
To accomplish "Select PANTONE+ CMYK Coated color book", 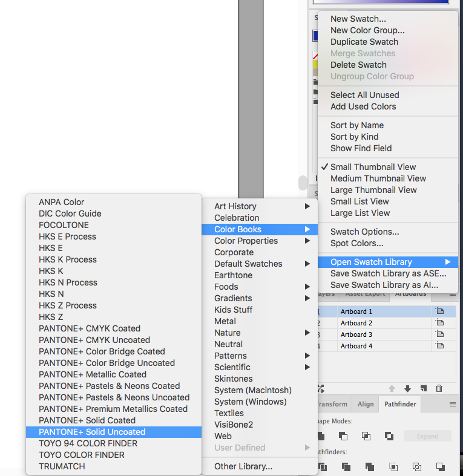I will point(114,328).
